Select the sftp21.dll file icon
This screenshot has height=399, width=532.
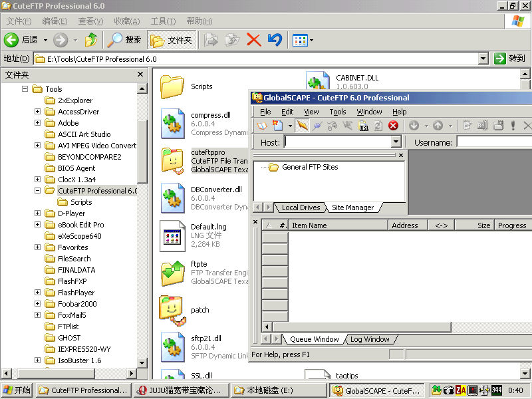coord(172,347)
